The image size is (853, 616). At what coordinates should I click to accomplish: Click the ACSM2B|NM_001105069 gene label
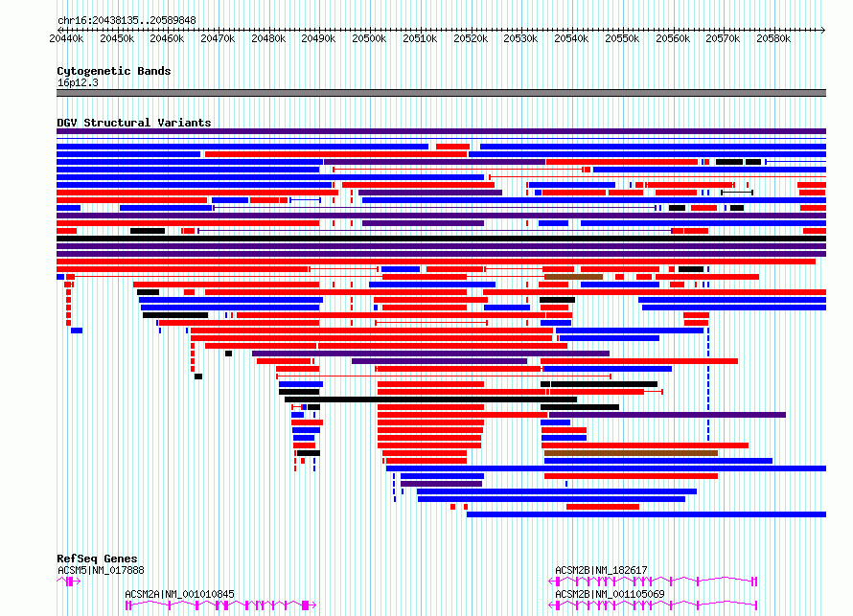point(610,594)
